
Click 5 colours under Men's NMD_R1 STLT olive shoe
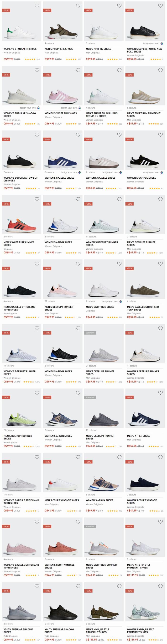tap(90, 624)
